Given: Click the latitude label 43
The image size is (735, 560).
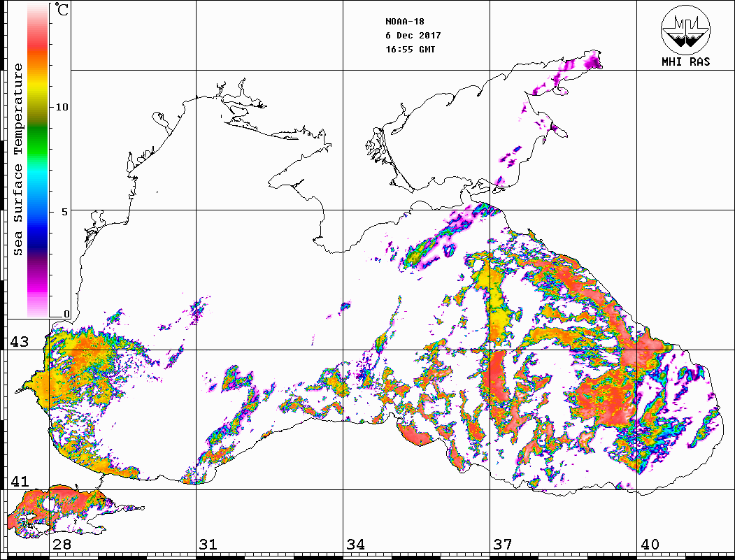Looking at the screenshot, I should click(19, 343).
